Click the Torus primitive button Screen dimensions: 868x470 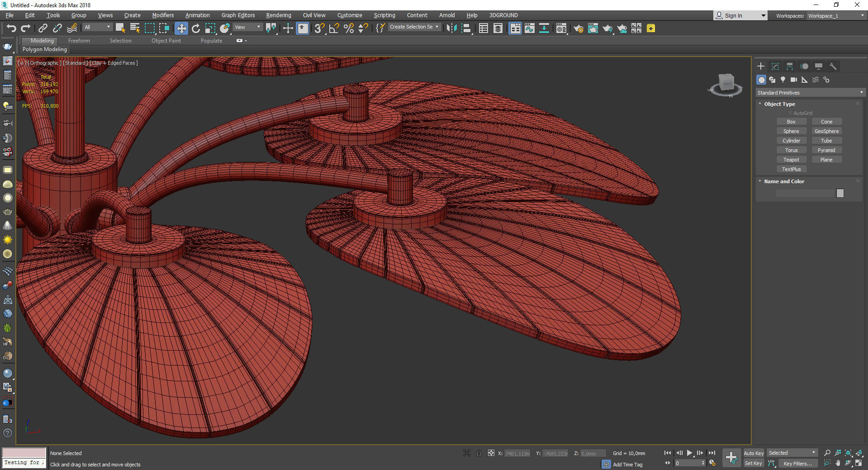[x=791, y=150]
